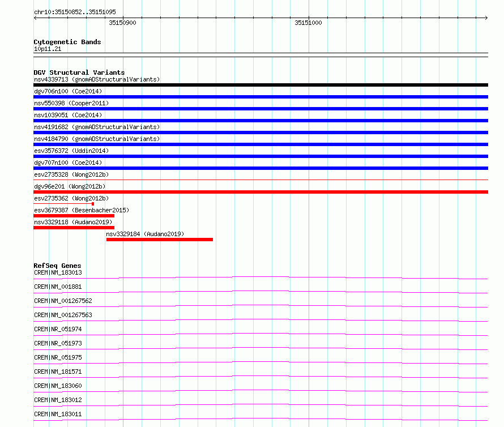Screen dimensions: 504x427
Task: Select CREM|NM_181571 transcript label
Action: click(x=58, y=372)
